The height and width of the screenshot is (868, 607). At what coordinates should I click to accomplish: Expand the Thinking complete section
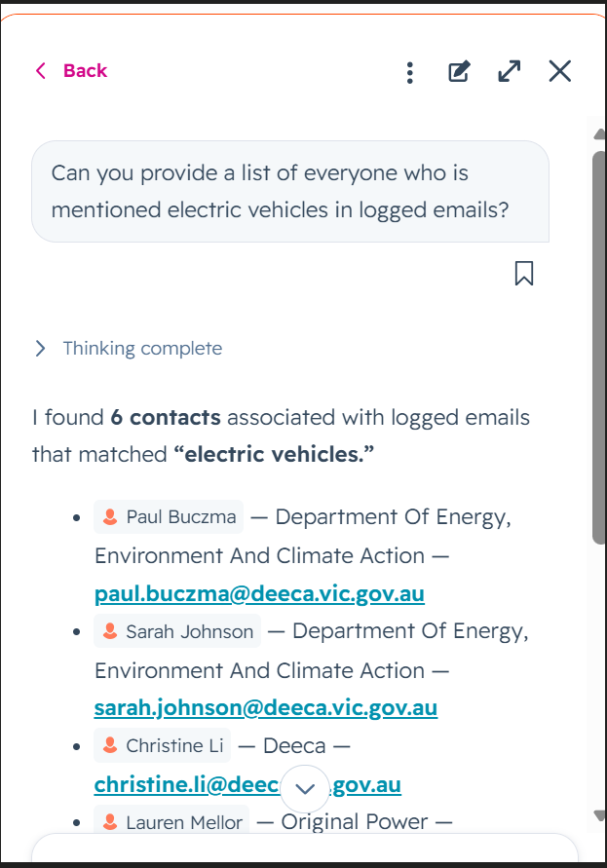coord(129,348)
